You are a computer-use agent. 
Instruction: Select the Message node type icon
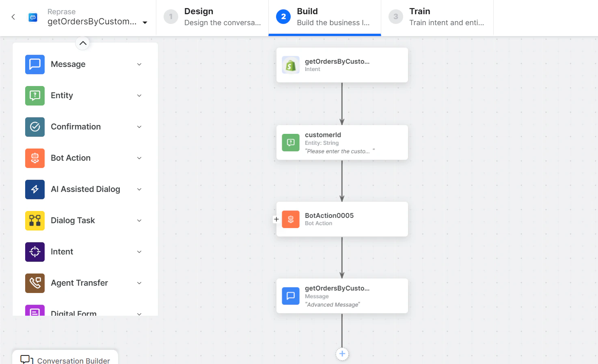pos(35,64)
